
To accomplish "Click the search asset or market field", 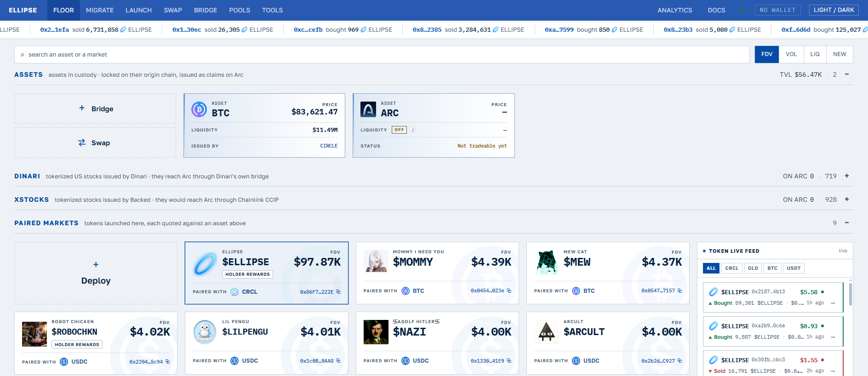I will pos(382,54).
